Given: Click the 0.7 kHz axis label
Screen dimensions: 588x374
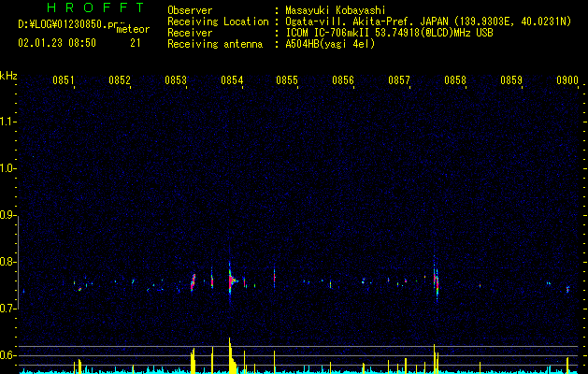Looking at the screenshot, I should (7, 309).
